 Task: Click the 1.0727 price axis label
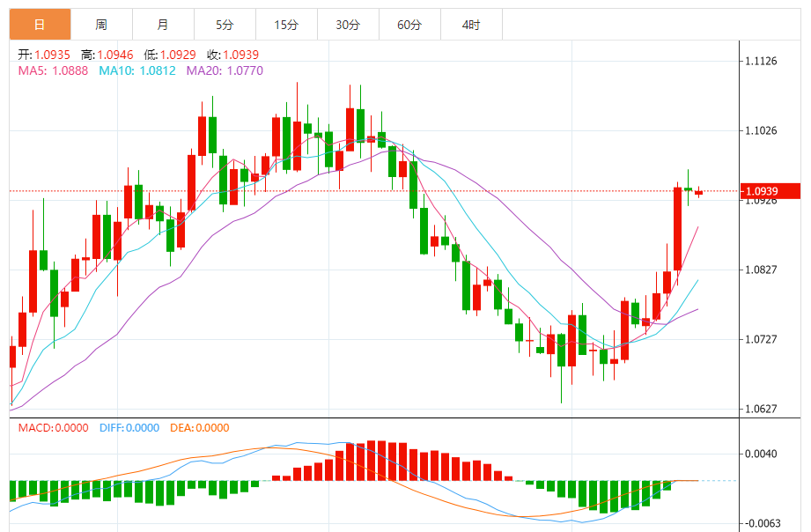(761, 339)
